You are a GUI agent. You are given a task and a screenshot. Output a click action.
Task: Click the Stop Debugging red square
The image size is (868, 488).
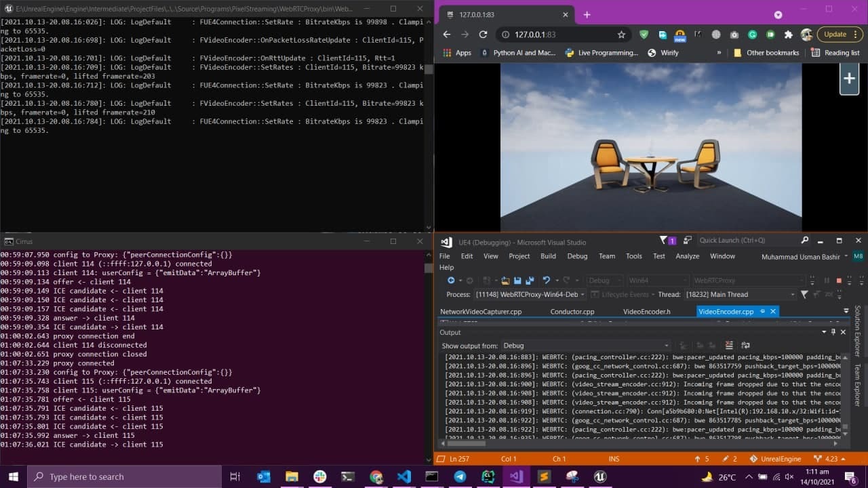[839, 281]
